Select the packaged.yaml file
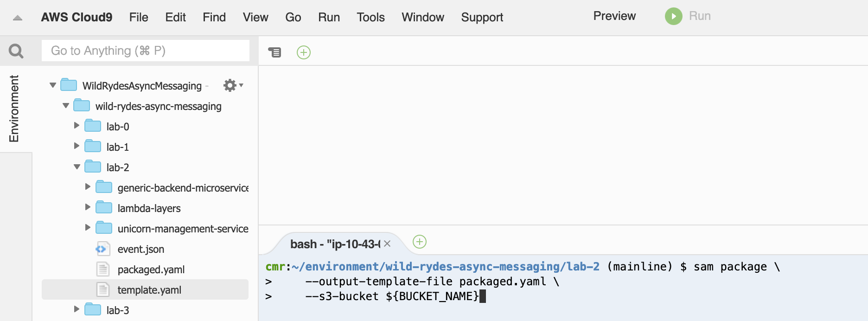The width and height of the screenshot is (868, 321). pos(151,270)
